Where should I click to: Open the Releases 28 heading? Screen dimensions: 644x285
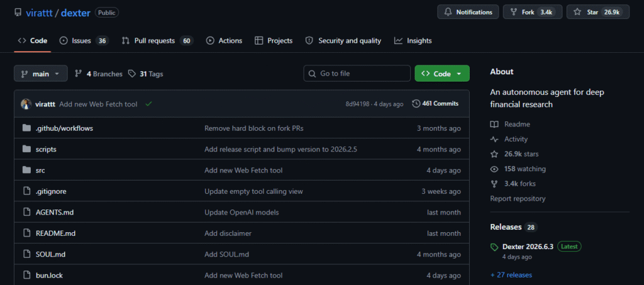tap(513, 227)
